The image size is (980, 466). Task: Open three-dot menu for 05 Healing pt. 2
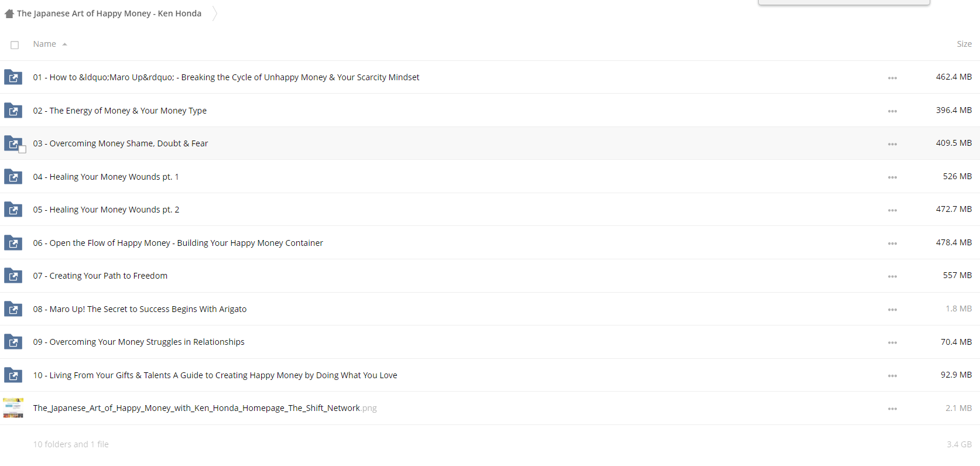pyautogui.click(x=892, y=210)
